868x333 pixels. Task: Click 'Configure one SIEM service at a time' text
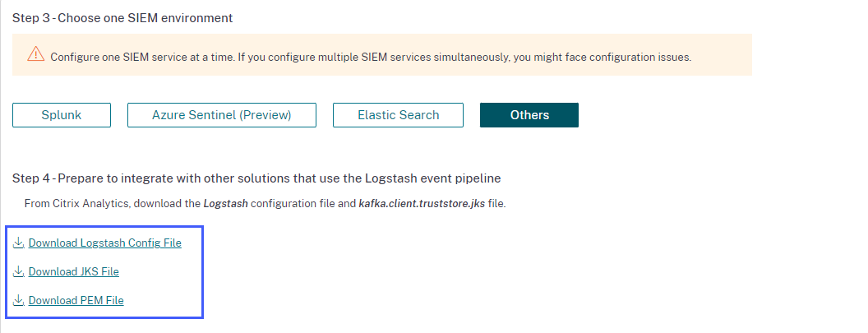(x=141, y=57)
